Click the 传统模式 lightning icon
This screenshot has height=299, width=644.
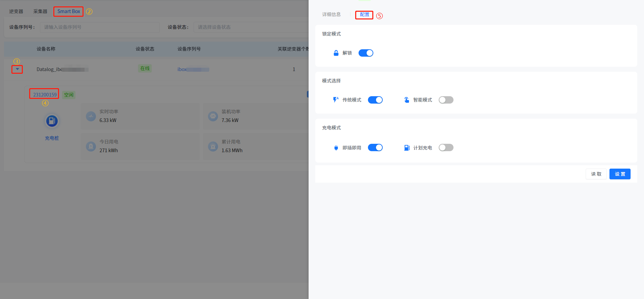pos(335,100)
